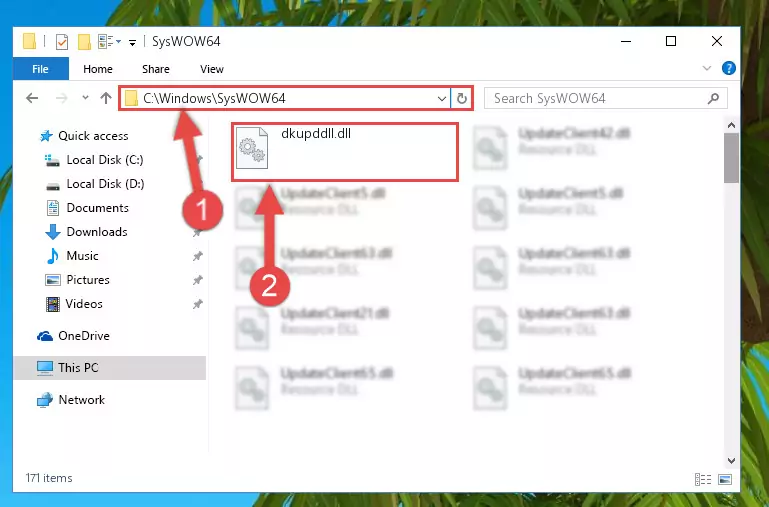Screen dimensions: 769x507
Task: Click the search magnifier icon
Action: click(714, 98)
